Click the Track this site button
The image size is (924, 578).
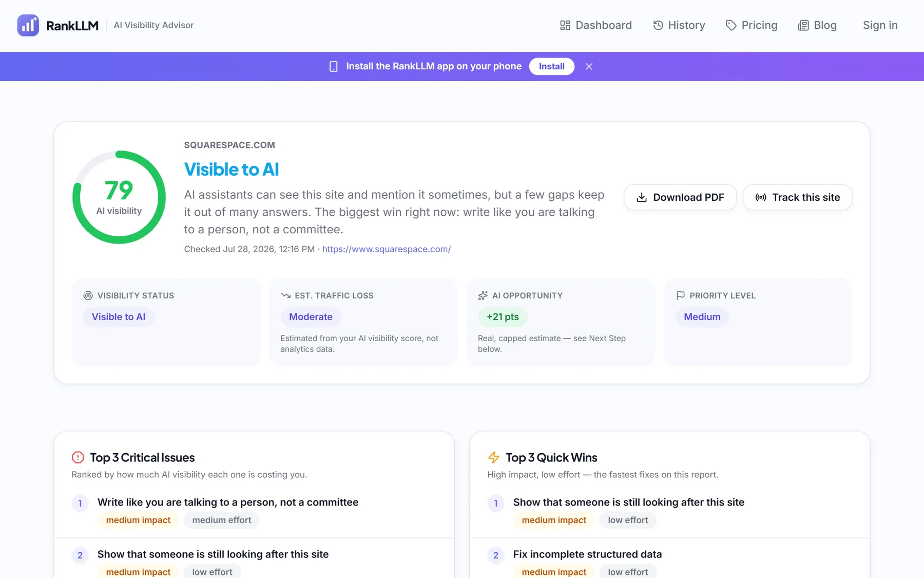(x=797, y=197)
